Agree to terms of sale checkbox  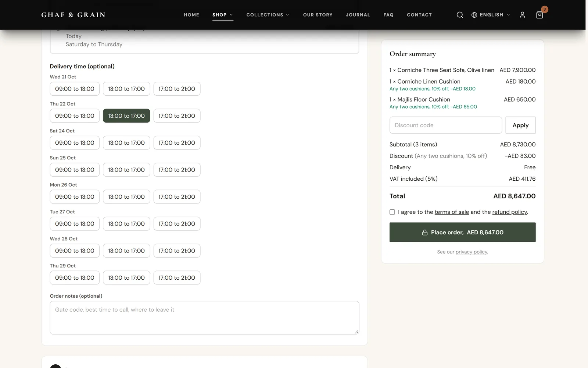[392, 212]
